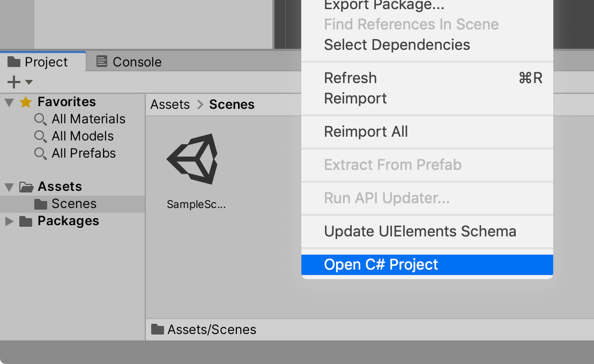The image size is (594, 364).
Task: Collapse the Favorites section triangle
Action: click(9, 102)
